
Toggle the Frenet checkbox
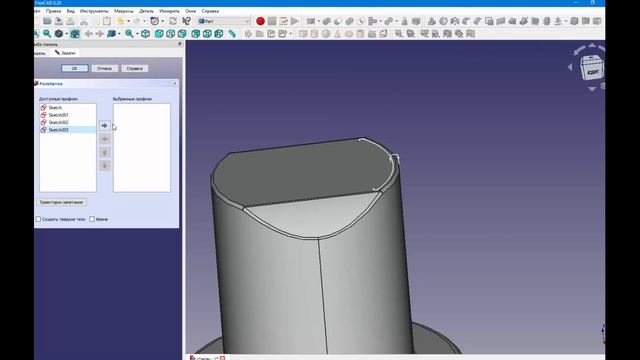click(x=92, y=219)
